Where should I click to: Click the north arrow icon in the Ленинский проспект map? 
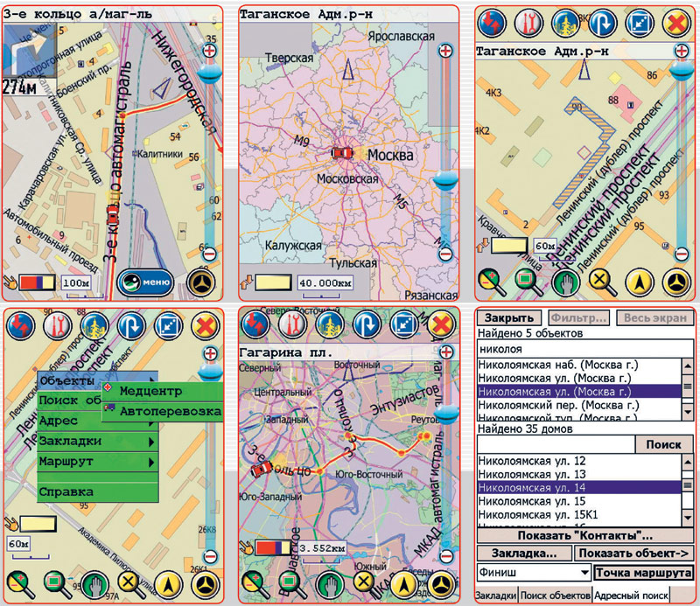pyautogui.click(x=640, y=282)
